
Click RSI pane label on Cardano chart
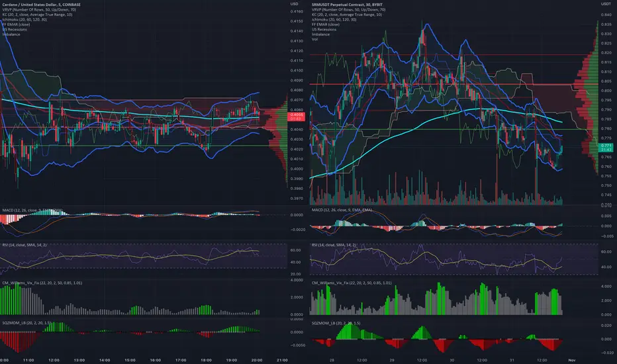coord(24,245)
